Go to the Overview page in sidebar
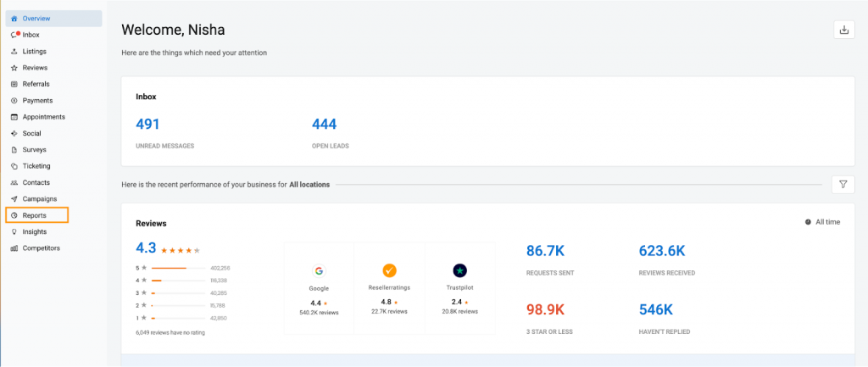The width and height of the screenshot is (868, 367). pyautogui.click(x=36, y=18)
